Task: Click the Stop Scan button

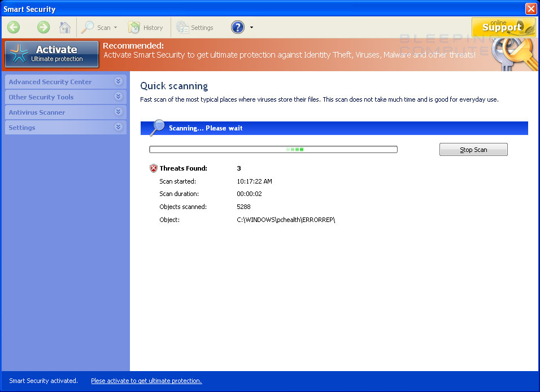Action: click(473, 150)
